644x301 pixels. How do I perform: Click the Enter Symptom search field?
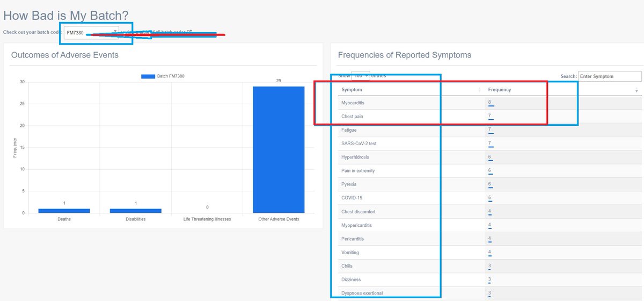tap(609, 76)
